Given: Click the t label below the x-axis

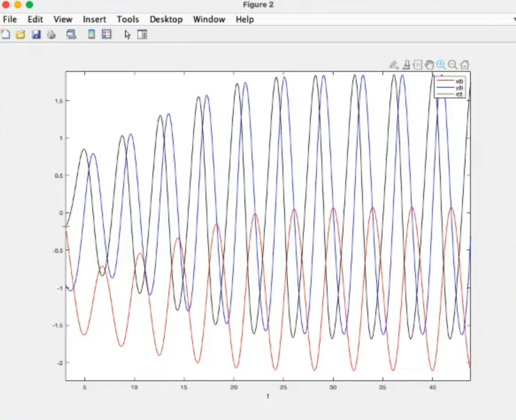Looking at the screenshot, I should pyautogui.click(x=268, y=396).
